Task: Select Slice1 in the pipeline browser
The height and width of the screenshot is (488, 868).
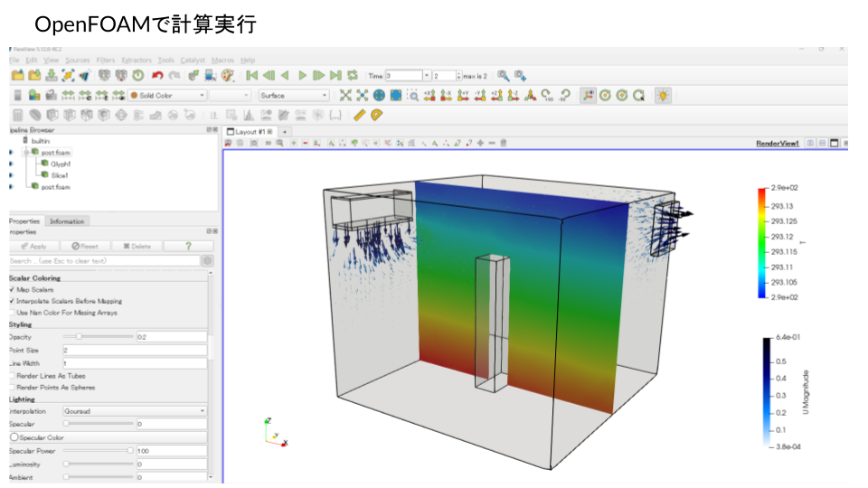Action: tap(60, 174)
